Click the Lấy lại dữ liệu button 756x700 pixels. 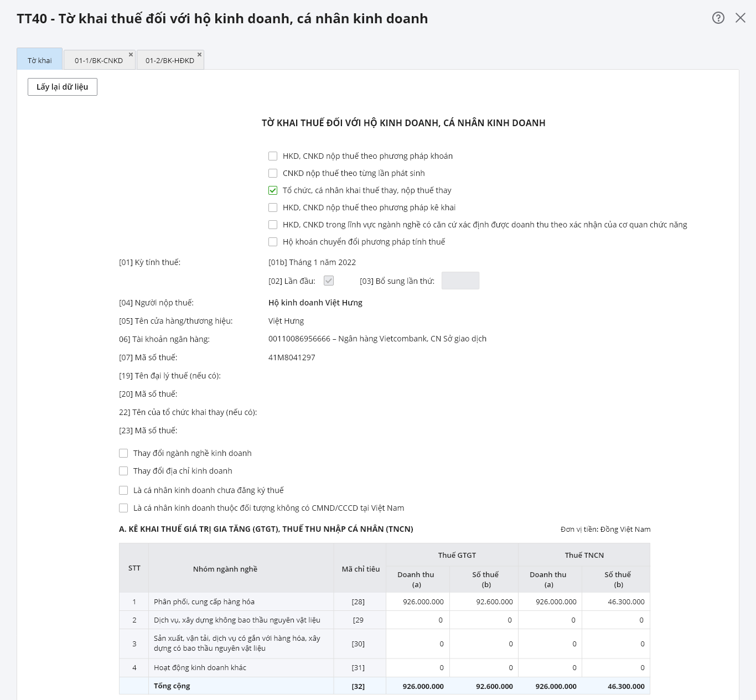click(63, 87)
